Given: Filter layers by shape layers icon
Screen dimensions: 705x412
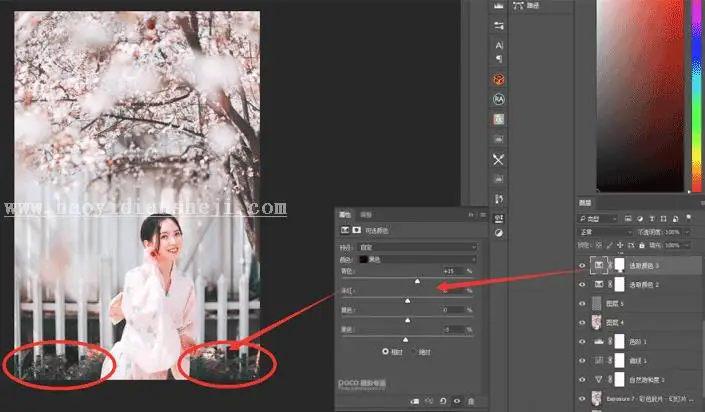Looking at the screenshot, I should click(x=663, y=219).
